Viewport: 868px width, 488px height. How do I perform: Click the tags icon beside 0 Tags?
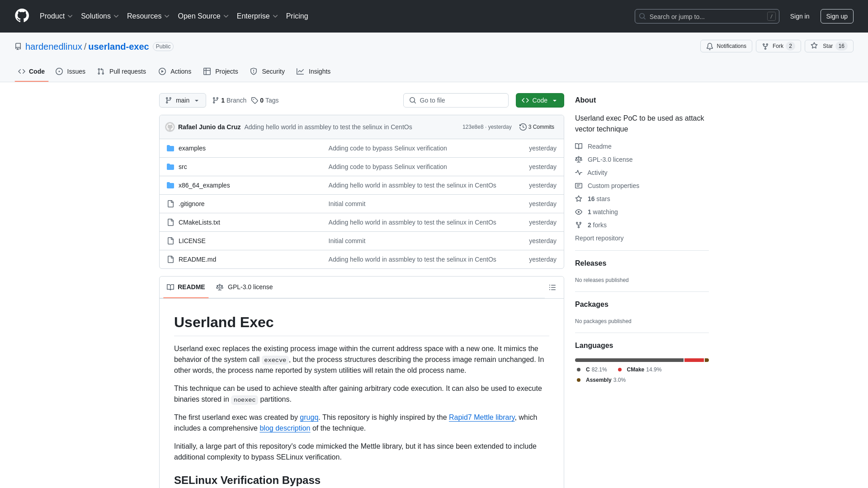point(255,100)
